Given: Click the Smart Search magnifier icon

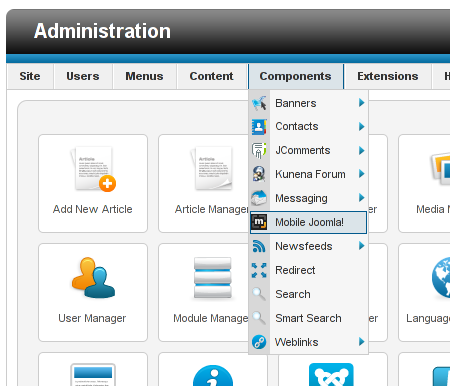Looking at the screenshot, I should click(x=259, y=318).
